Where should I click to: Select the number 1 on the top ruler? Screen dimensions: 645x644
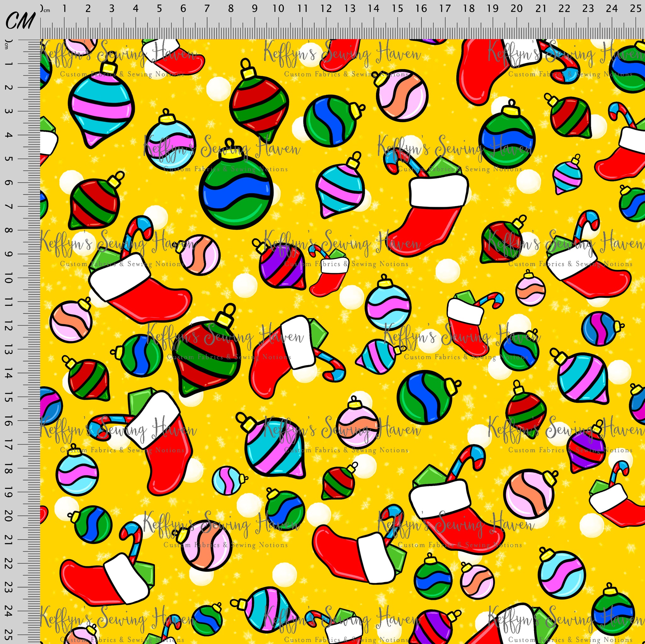[x=64, y=8]
